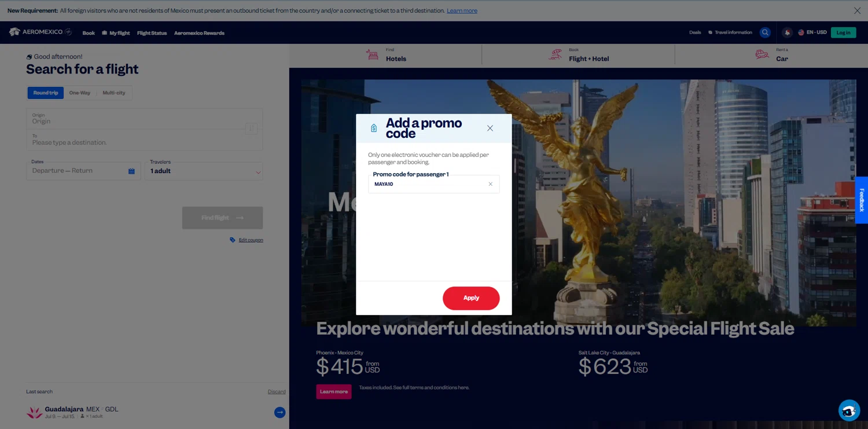Open the calendar icon in Dates field
This screenshot has height=429, width=868.
pyautogui.click(x=131, y=171)
